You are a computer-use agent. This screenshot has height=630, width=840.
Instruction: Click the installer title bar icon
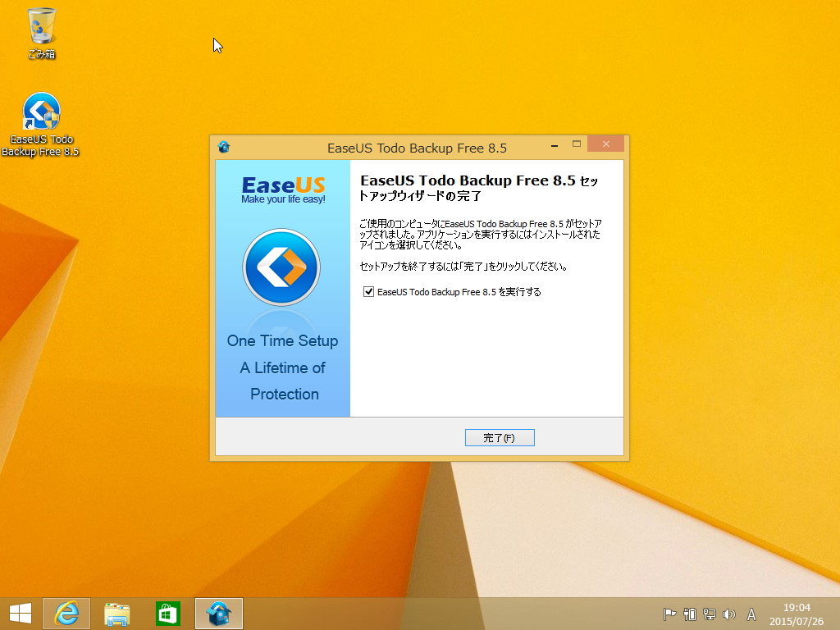coord(224,148)
